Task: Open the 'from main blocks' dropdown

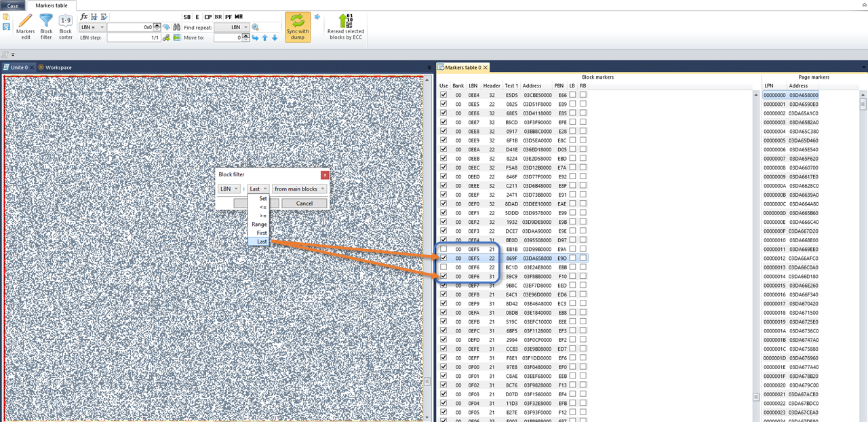Action: click(300, 189)
